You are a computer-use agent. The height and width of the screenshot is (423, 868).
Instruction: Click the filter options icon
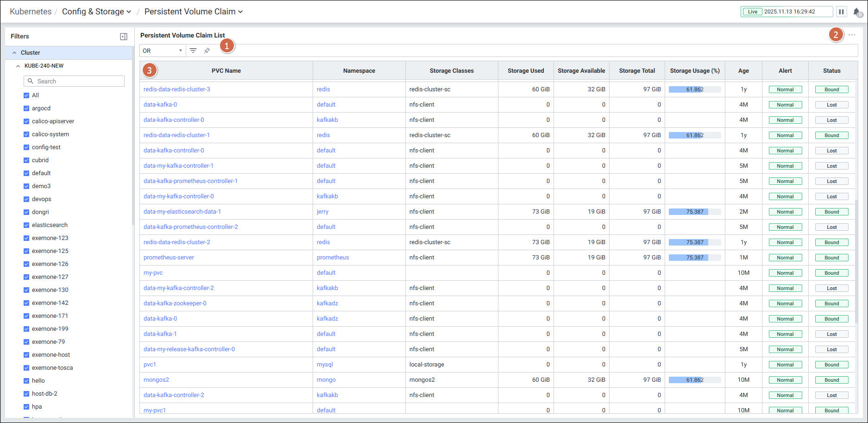click(x=193, y=51)
